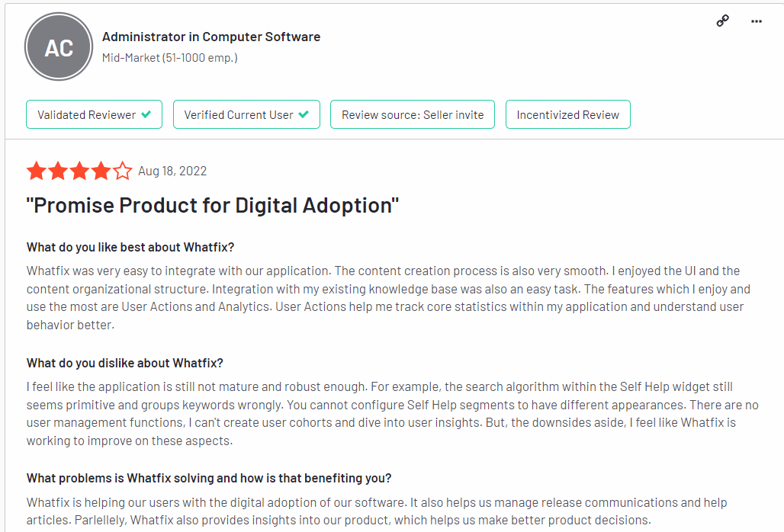
Task: Open the "Promise Product for Digital Adoption" title
Action: pyautogui.click(x=213, y=205)
